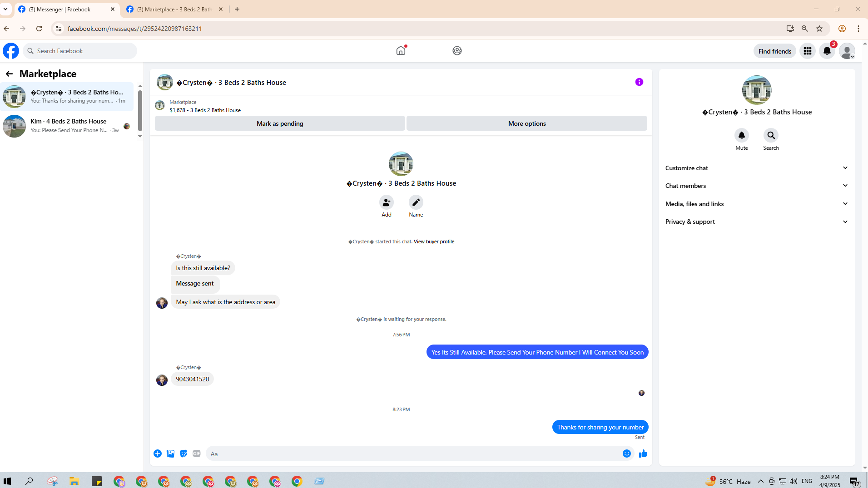Open the Kim 4 Beds 2 Baths House conversation
The width and height of the screenshot is (868, 488).
click(67, 126)
